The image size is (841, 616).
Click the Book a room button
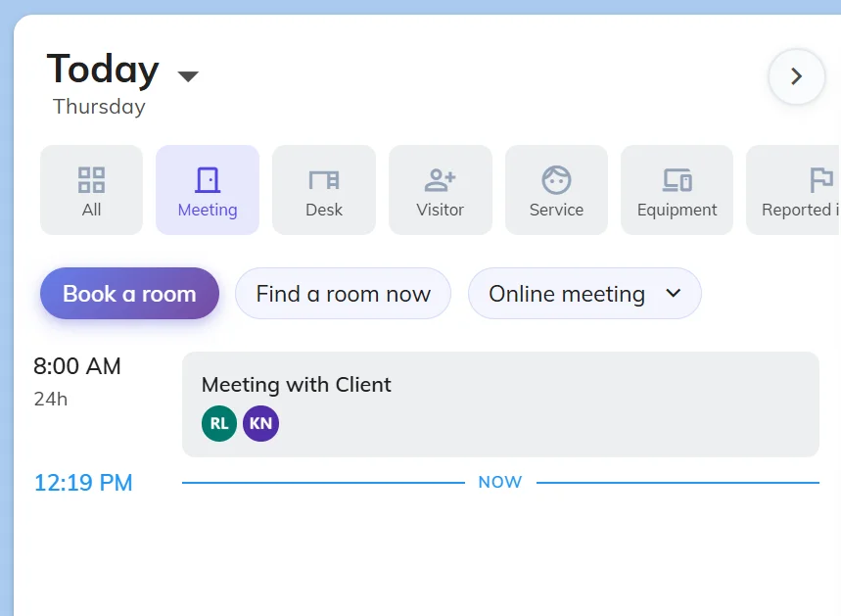coord(129,294)
